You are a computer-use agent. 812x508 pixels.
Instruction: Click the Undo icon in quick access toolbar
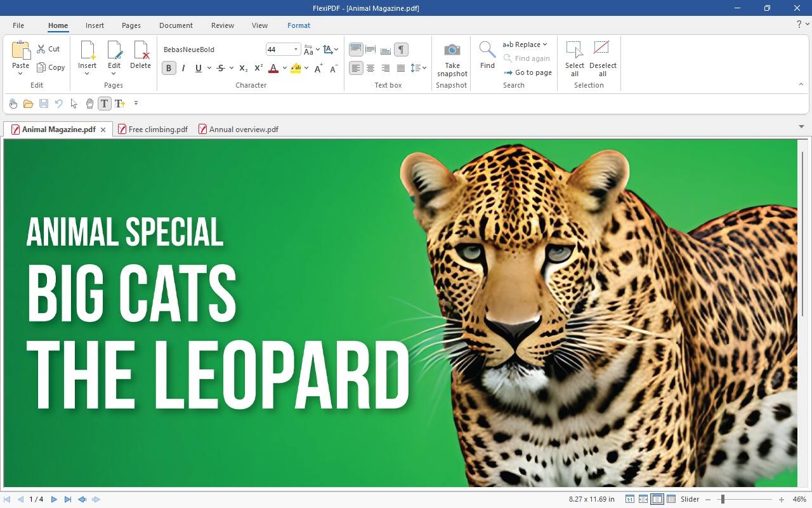click(58, 104)
